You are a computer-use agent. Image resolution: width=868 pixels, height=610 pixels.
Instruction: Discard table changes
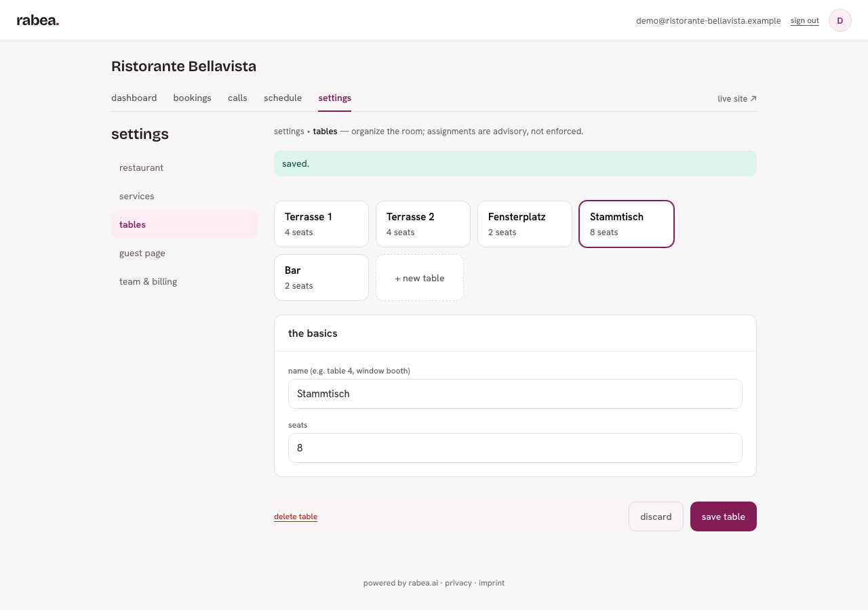coord(656,516)
